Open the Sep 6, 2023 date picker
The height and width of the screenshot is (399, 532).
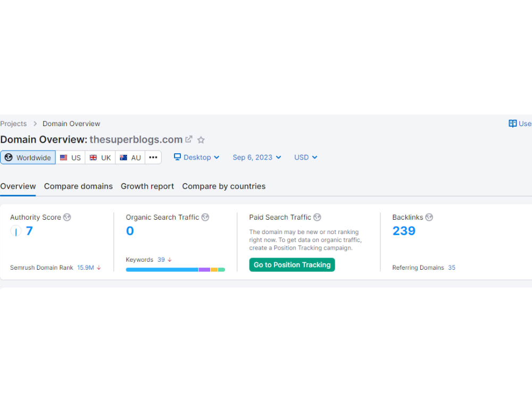click(x=257, y=157)
